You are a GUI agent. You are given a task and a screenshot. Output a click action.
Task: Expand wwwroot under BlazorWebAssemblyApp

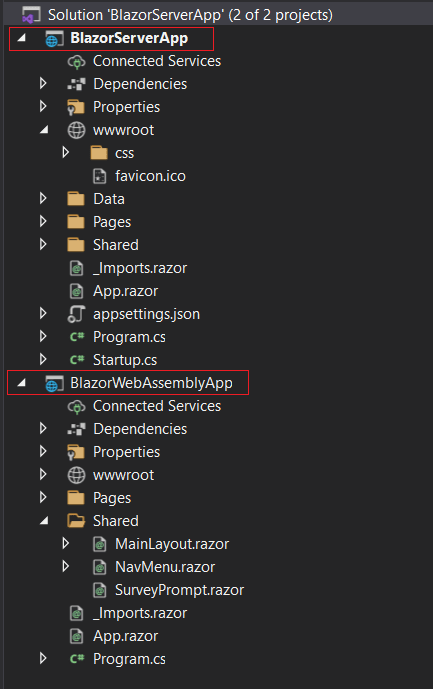coord(43,475)
